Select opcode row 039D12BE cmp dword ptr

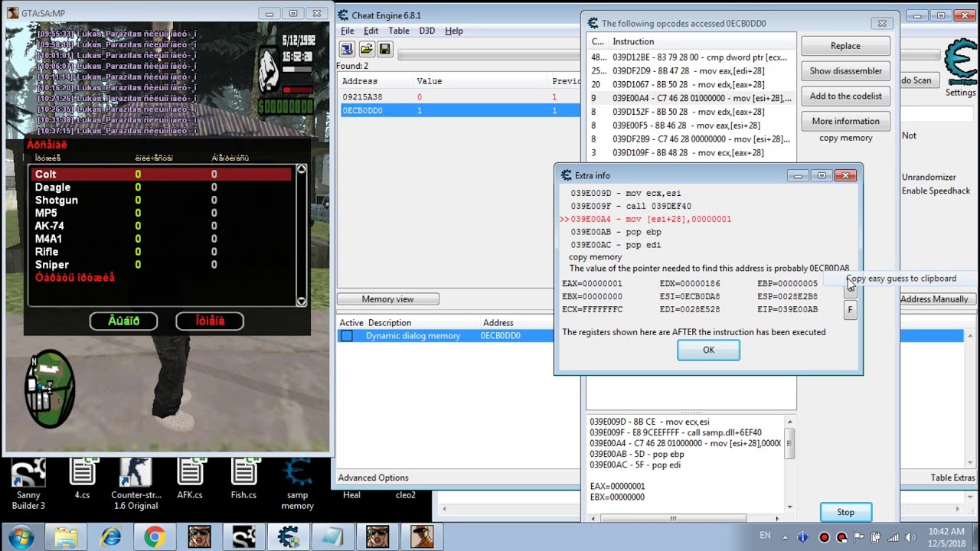(x=691, y=57)
